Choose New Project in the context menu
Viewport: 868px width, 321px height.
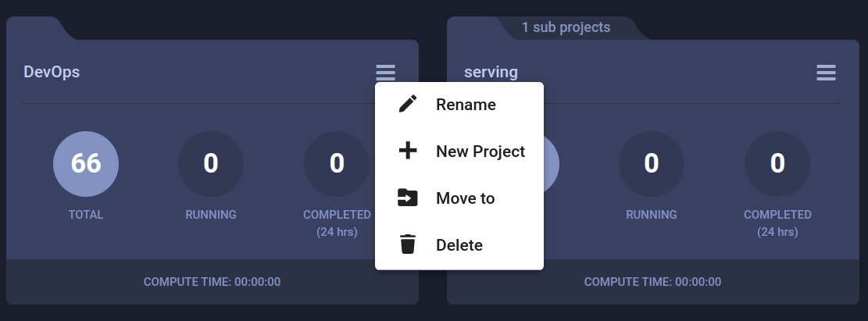pos(459,151)
